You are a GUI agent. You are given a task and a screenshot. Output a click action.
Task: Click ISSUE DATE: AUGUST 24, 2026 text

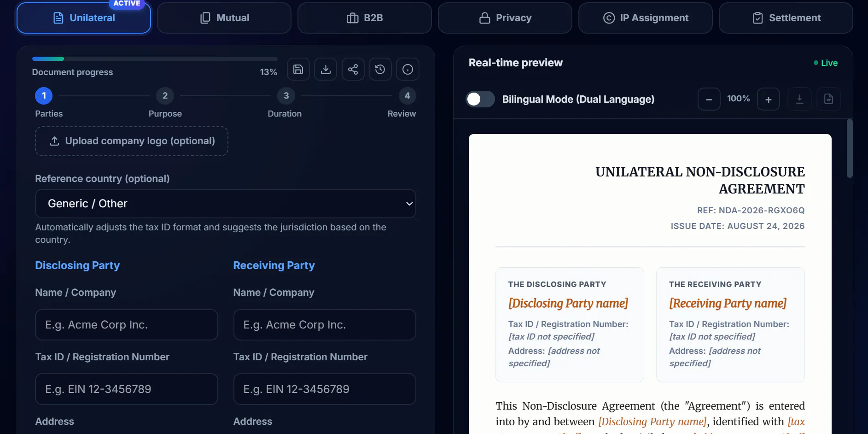(x=738, y=226)
